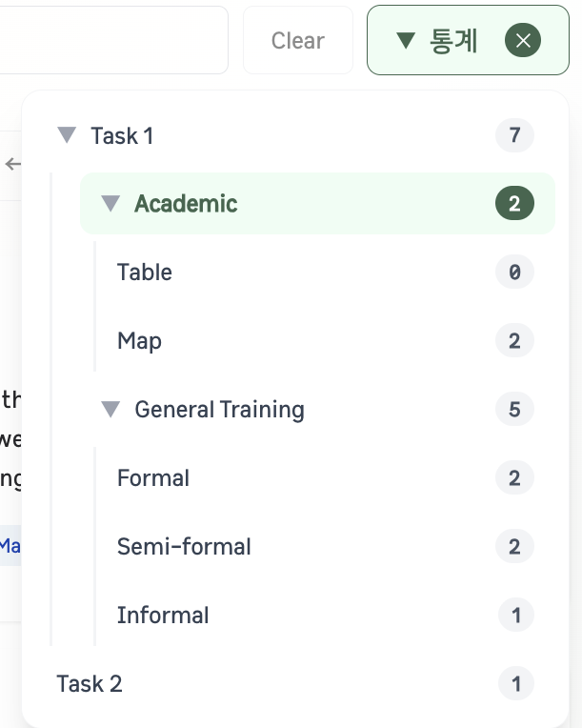Click the Academic count badge showing 2
Image resolution: width=582 pixels, height=728 pixels.
pyautogui.click(x=514, y=203)
